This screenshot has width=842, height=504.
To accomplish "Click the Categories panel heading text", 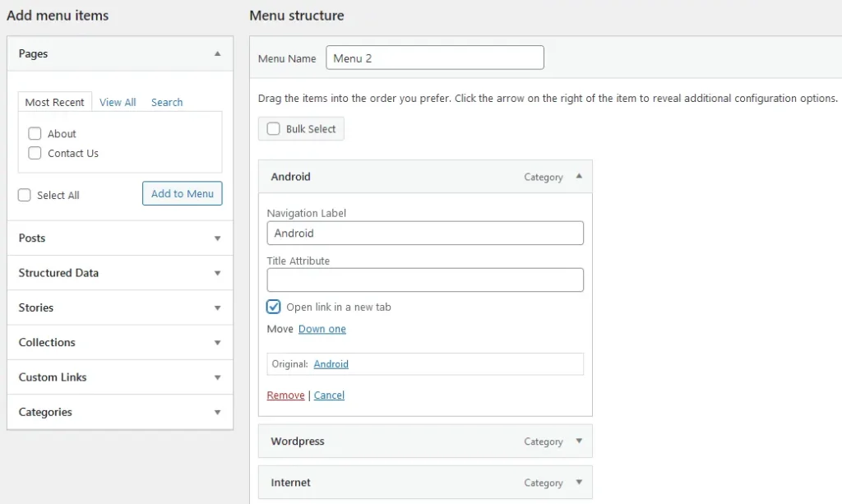I will pos(45,412).
